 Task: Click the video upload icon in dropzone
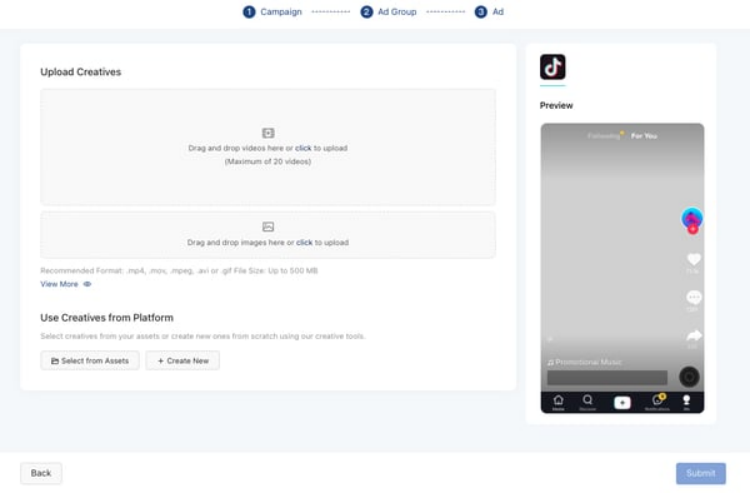click(x=268, y=133)
